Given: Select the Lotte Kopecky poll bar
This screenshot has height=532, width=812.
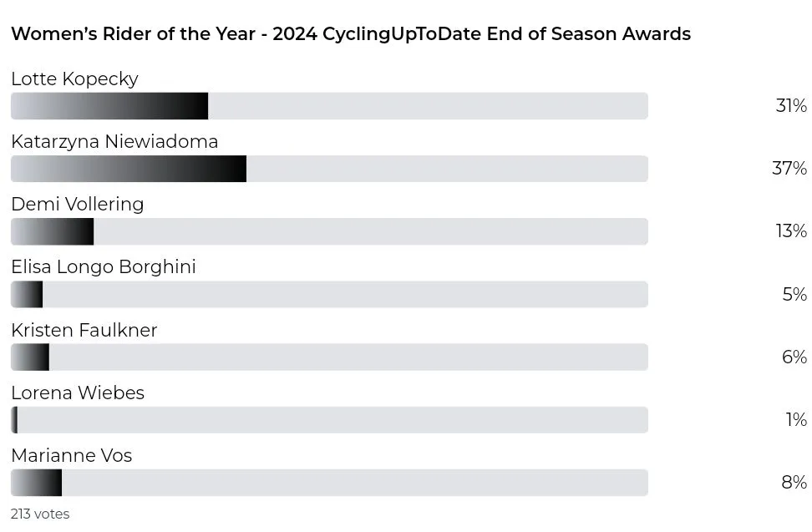Looking at the screenshot, I should pyautogui.click(x=329, y=106).
